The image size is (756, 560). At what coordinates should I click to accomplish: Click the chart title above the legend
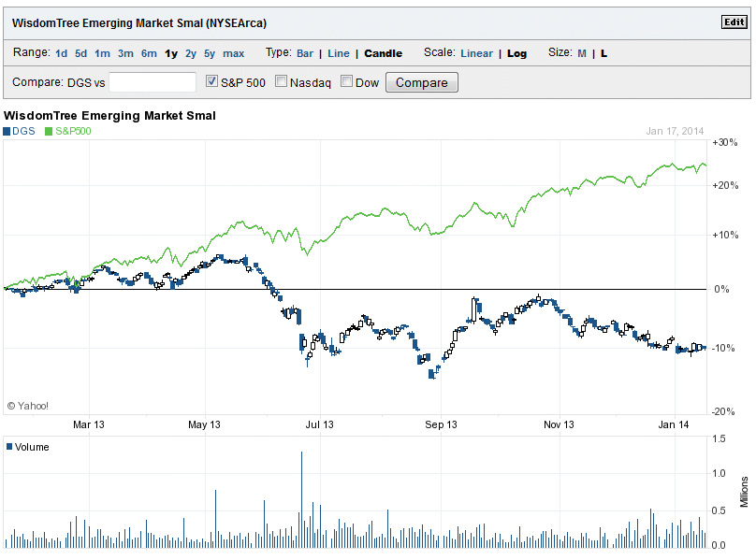pyautogui.click(x=109, y=116)
